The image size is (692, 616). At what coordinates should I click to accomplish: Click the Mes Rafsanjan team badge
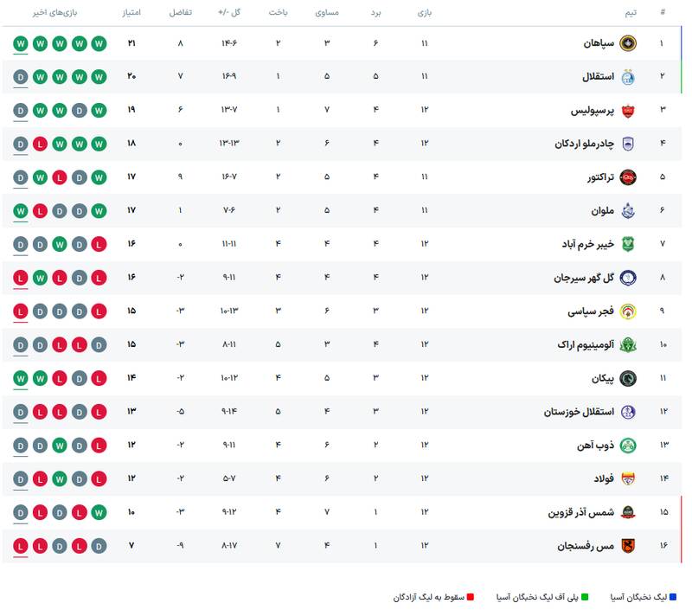(628, 546)
